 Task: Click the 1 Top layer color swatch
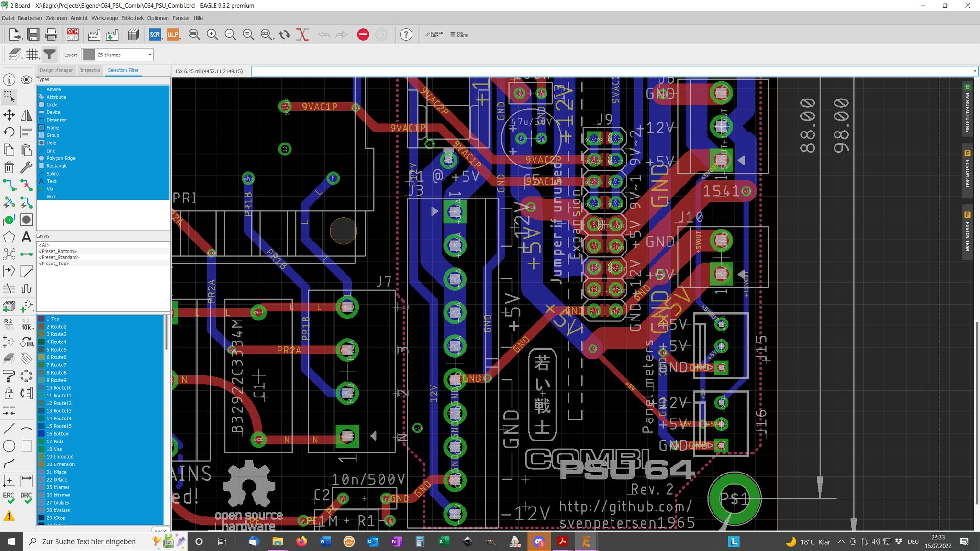42,319
